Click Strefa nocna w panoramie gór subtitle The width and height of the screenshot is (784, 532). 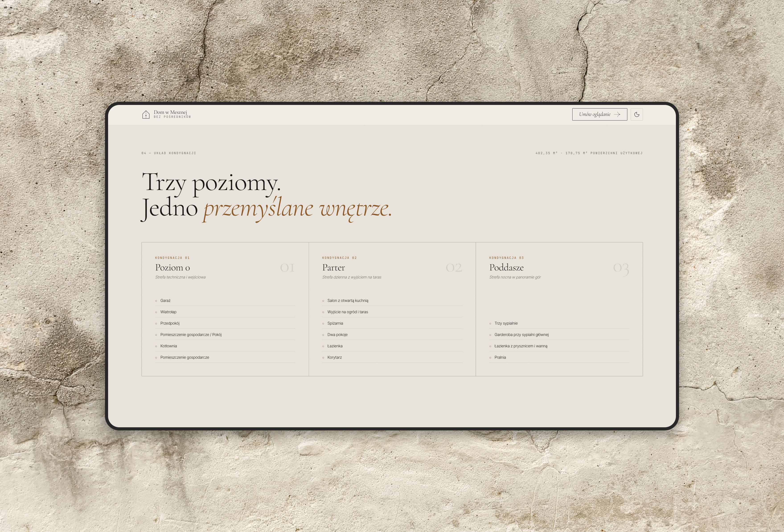coord(515,277)
